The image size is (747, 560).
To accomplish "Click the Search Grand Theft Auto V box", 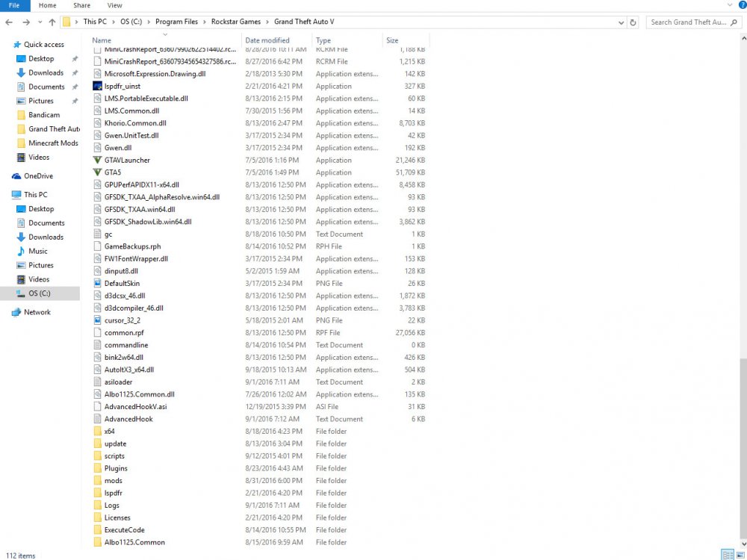I will [694, 22].
